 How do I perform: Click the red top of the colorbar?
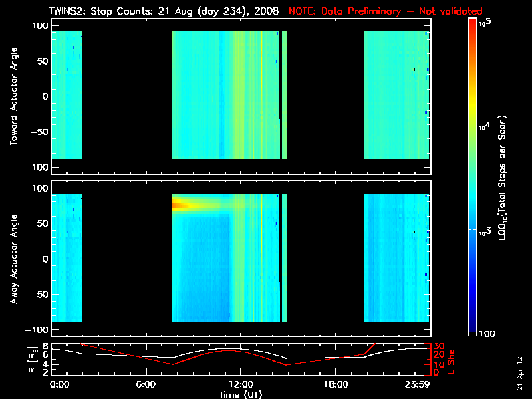click(472, 22)
